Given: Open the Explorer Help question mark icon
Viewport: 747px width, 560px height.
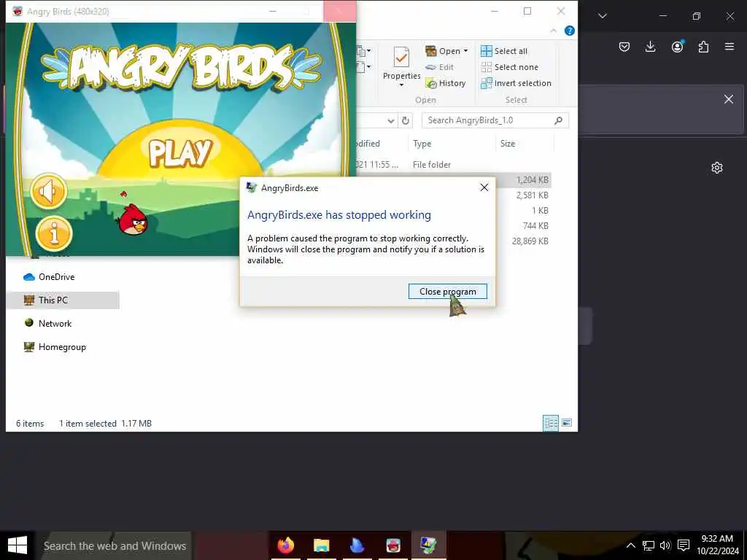Looking at the screenshot, I should point(569,31).
